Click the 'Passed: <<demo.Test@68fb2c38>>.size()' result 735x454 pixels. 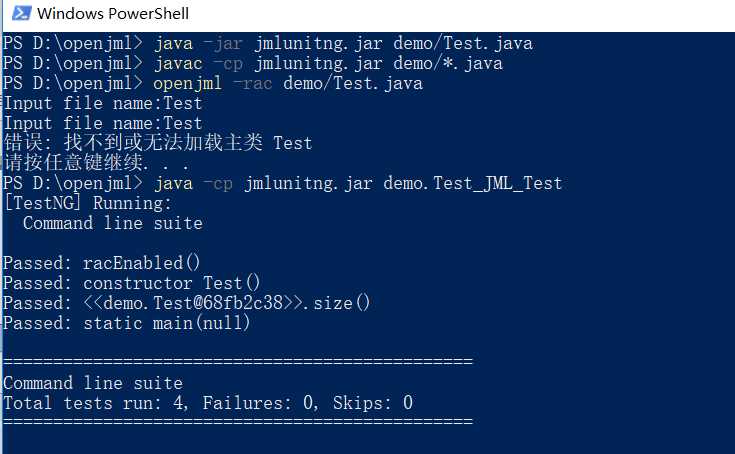tap(187, 303)
